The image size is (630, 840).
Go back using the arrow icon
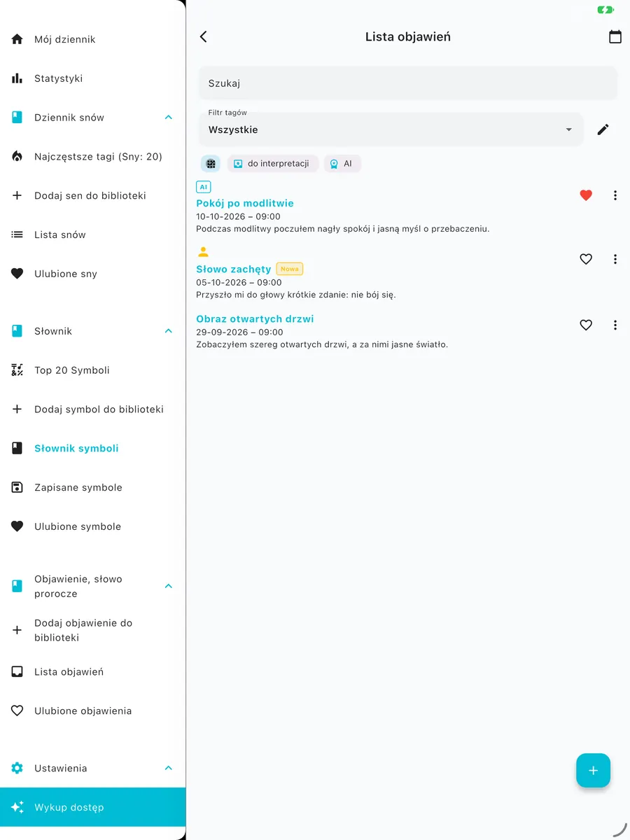(x=204, y=37)
